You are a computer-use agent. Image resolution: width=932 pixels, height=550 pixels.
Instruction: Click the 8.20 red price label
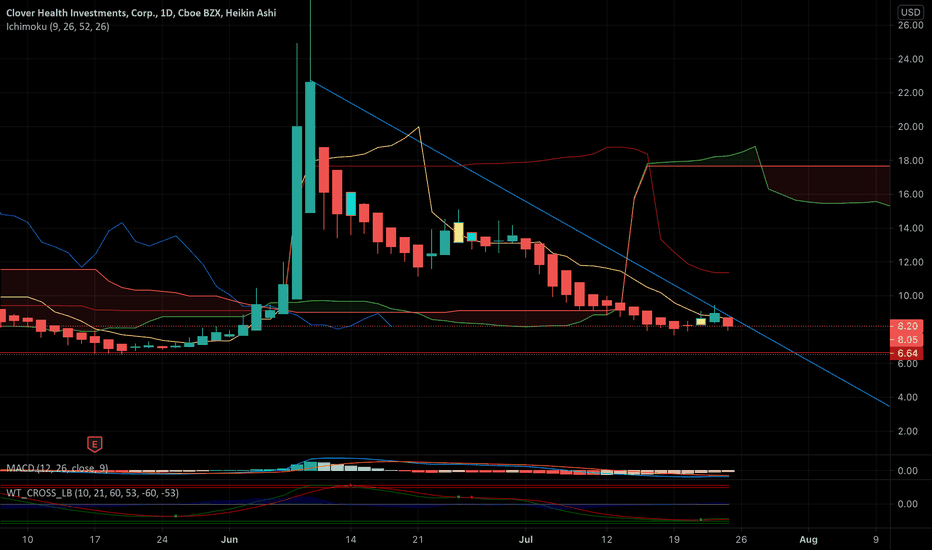[x=907, y=326]
